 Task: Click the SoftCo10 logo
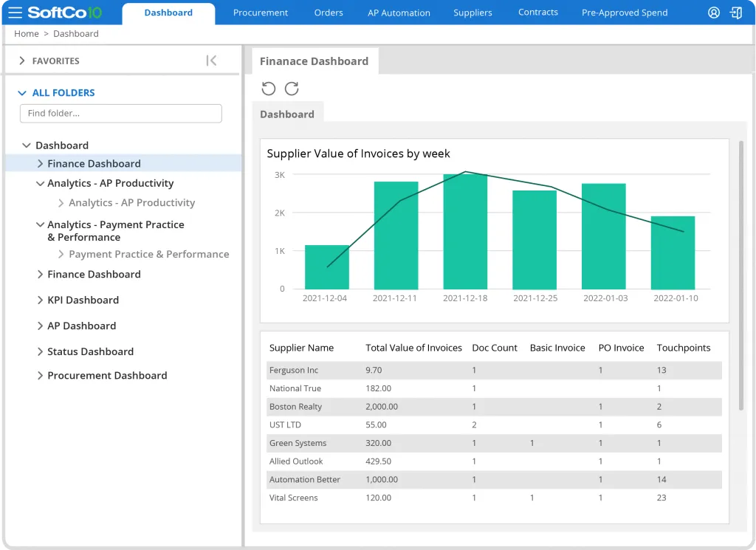(65, 13)
